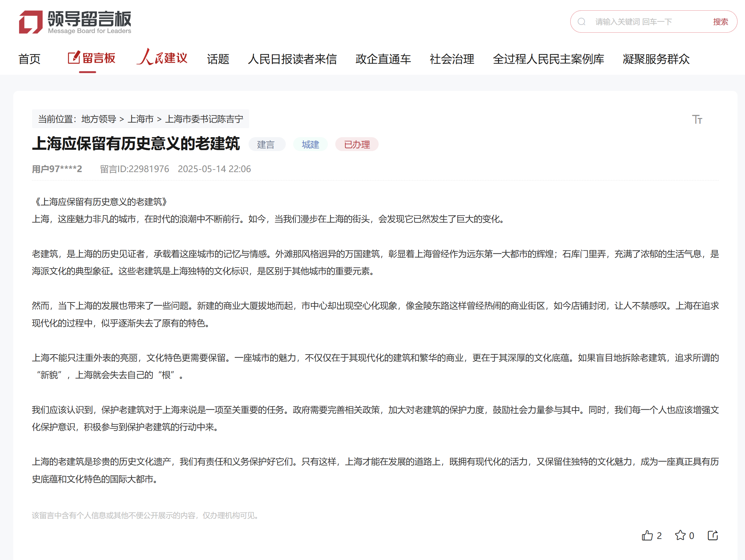Screen dimensions: 745x560
Task: Click the red 搜索 search button
Action: click(x=720, y=22)
